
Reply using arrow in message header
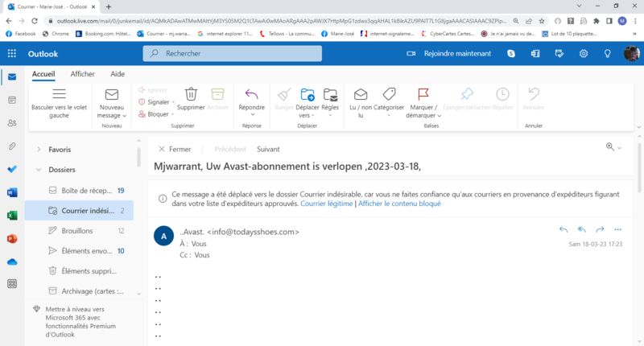[x=563, y=229]
